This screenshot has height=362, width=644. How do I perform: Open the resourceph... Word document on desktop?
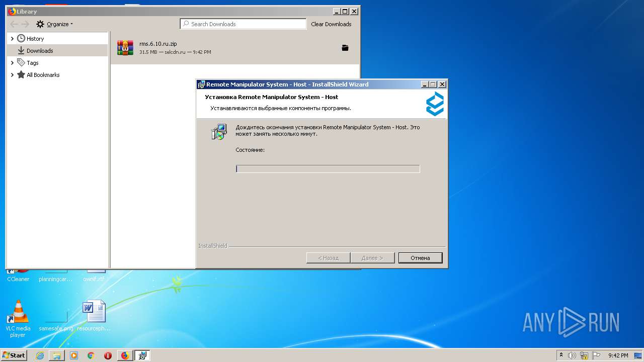94,316
